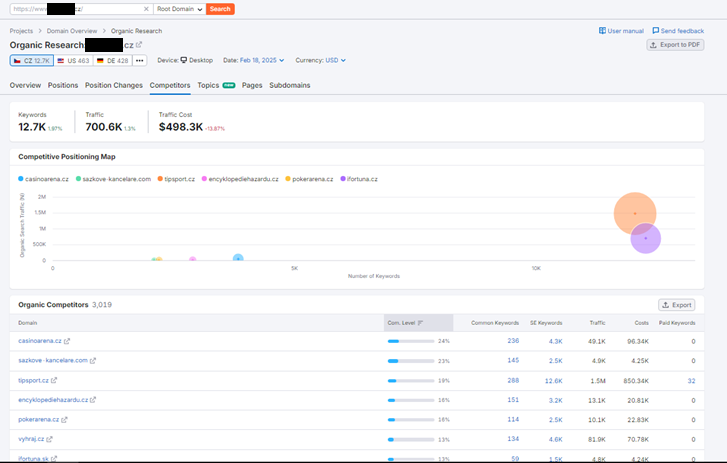Sort by the Traffic column header

coord(598,323)
